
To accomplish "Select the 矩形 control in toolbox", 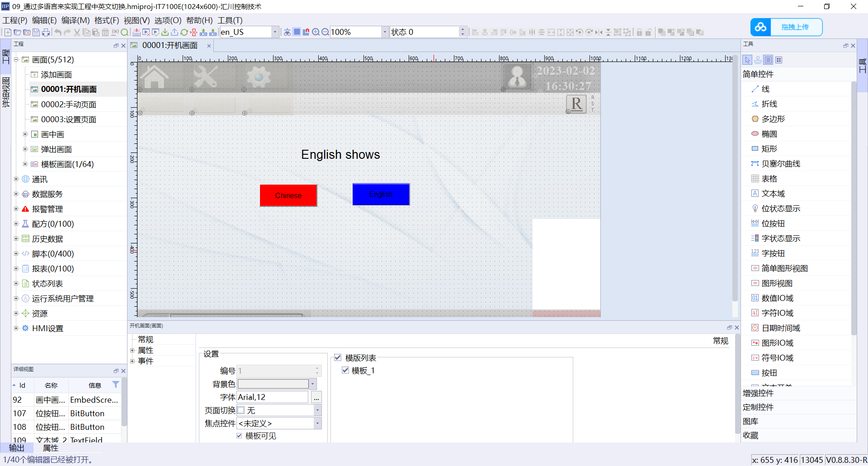I will (769, 149).
